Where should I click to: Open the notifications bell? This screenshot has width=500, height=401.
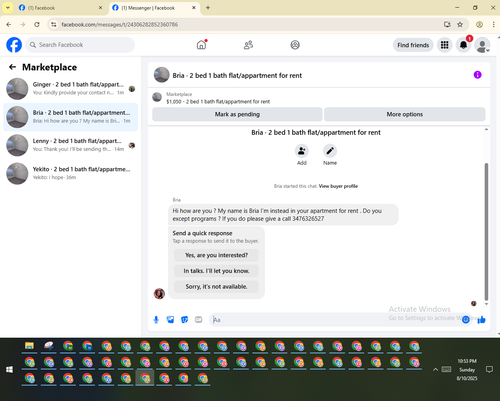pyautogui.click(x=463, y=45)
